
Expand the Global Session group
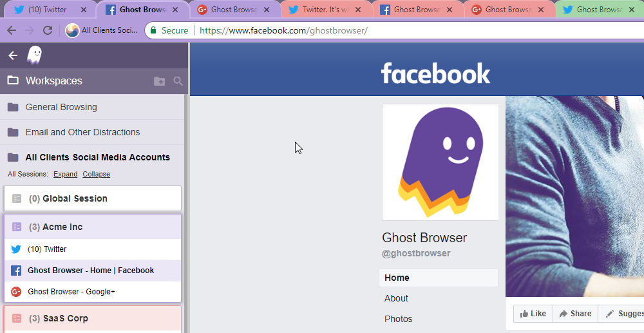(92, 198)
